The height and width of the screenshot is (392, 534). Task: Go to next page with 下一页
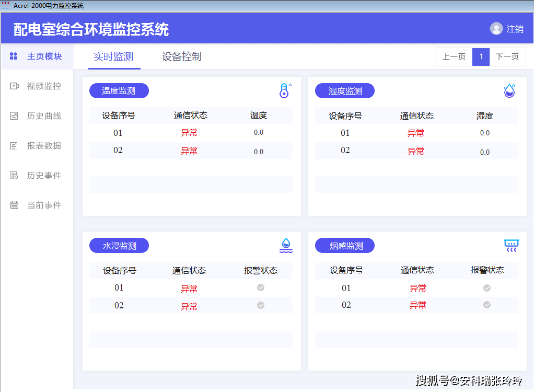[x=507, y=57]
